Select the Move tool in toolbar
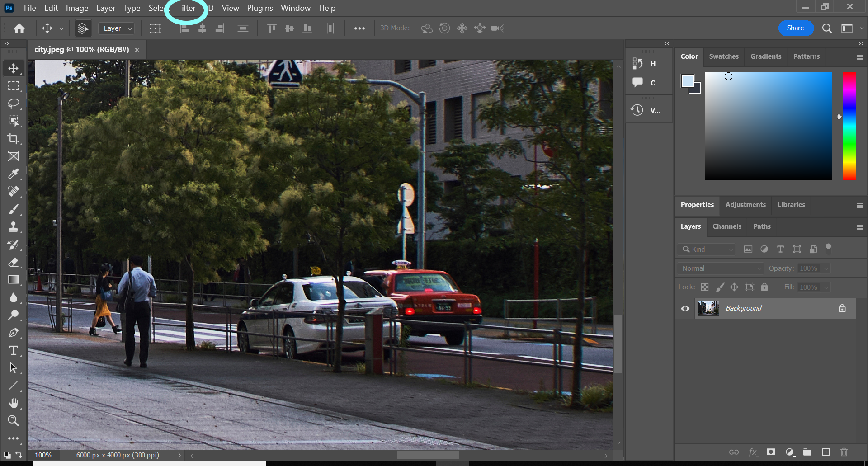Viewport: 868px width, 466px height. pyautogui.click(x=13, y=68)
